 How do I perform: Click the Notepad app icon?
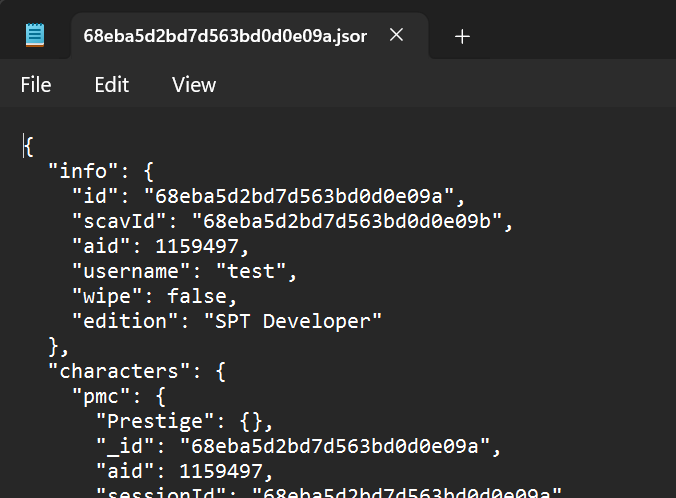[36, 36]
